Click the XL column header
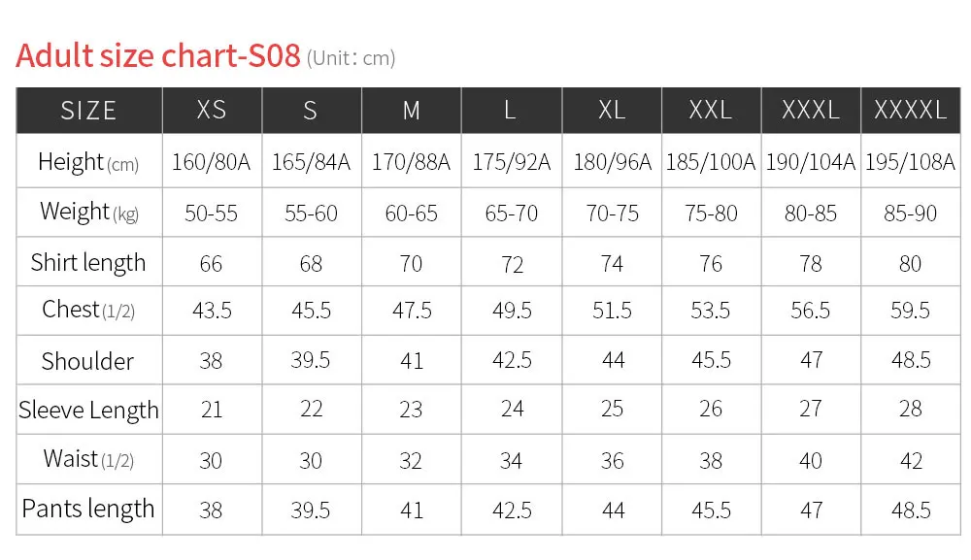The image size is (971, 560). coord(612,110)
